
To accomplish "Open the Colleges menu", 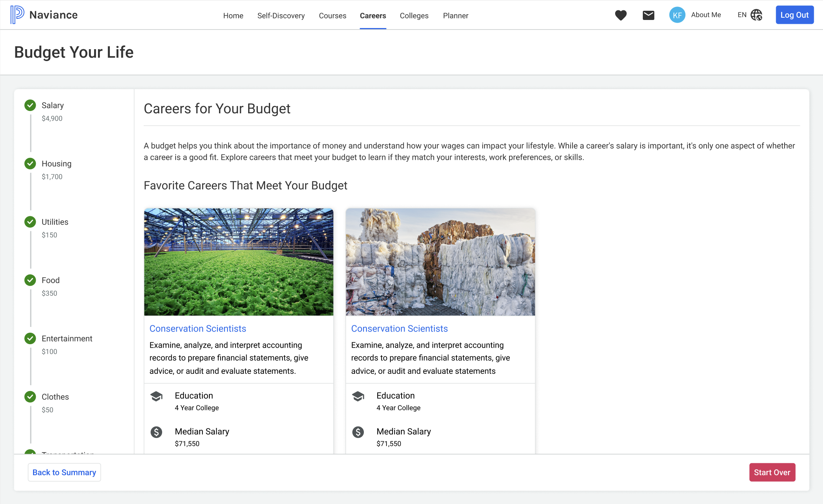I will click(414, 15).
